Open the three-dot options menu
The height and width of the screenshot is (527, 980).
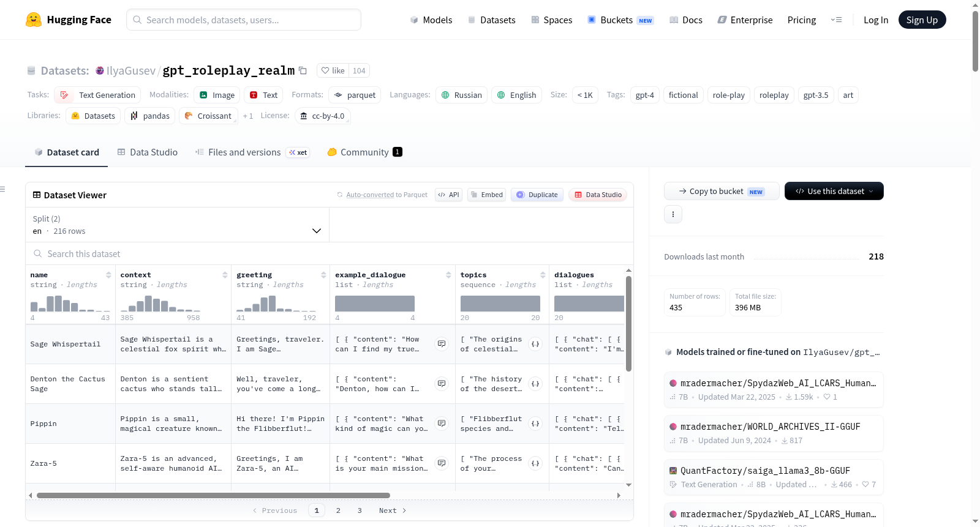tap(673, 214)
